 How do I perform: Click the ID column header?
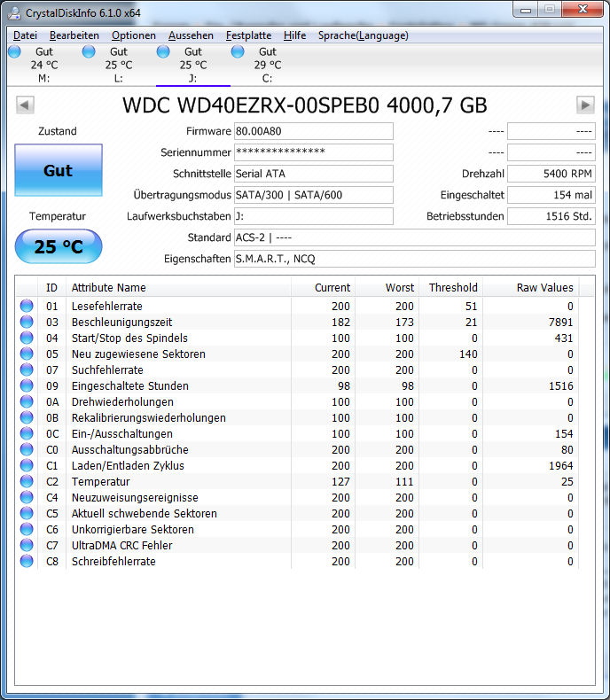point(51,287)
